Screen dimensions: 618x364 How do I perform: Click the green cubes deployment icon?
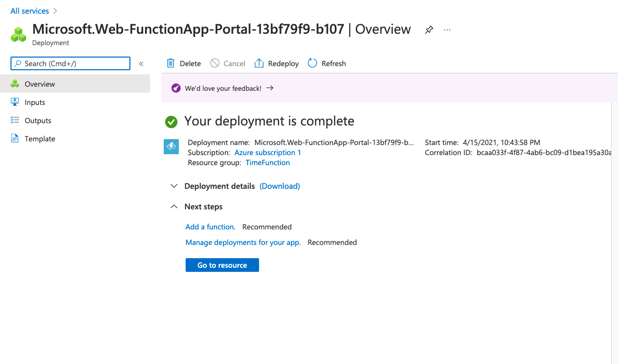[x=19, y=35]
